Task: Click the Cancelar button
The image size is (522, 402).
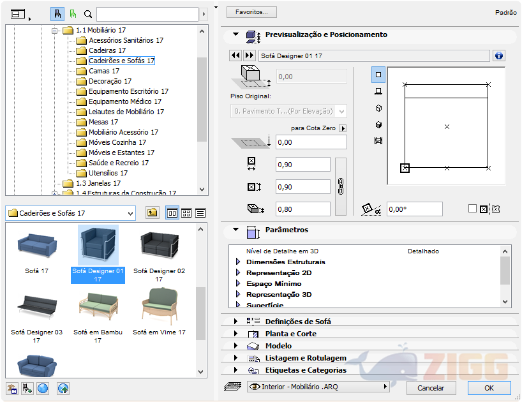Action: tap(431, 388)
